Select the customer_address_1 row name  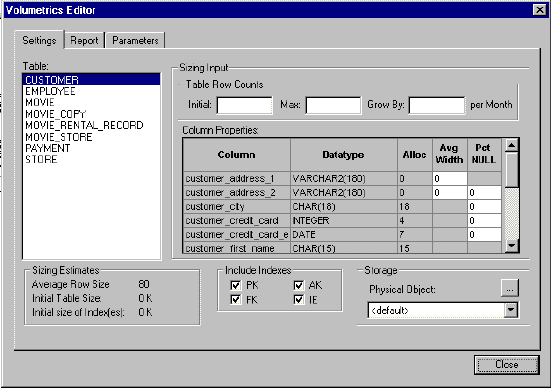tap(236, 179)
